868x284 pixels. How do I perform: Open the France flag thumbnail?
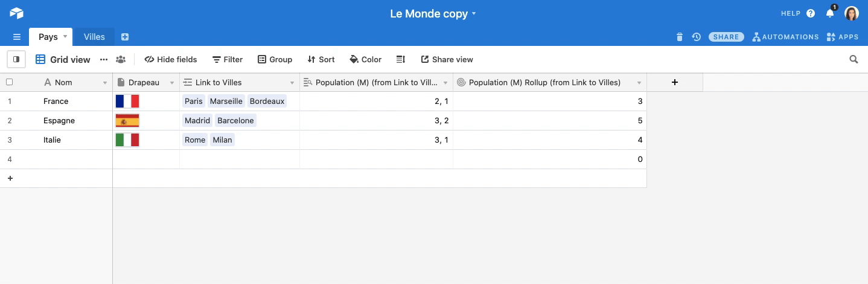(x=127, y=101)
